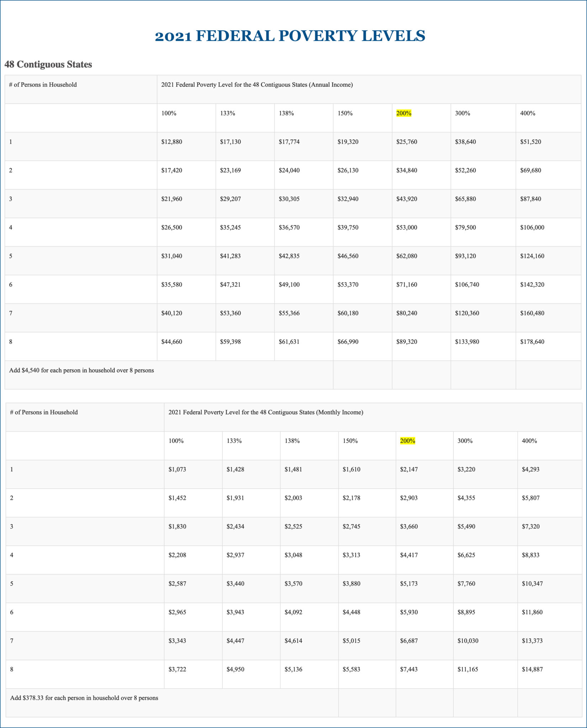
Task: Click the highlighted 200% header in annual table
Action: pyautogui.click(x=404, y=113)
